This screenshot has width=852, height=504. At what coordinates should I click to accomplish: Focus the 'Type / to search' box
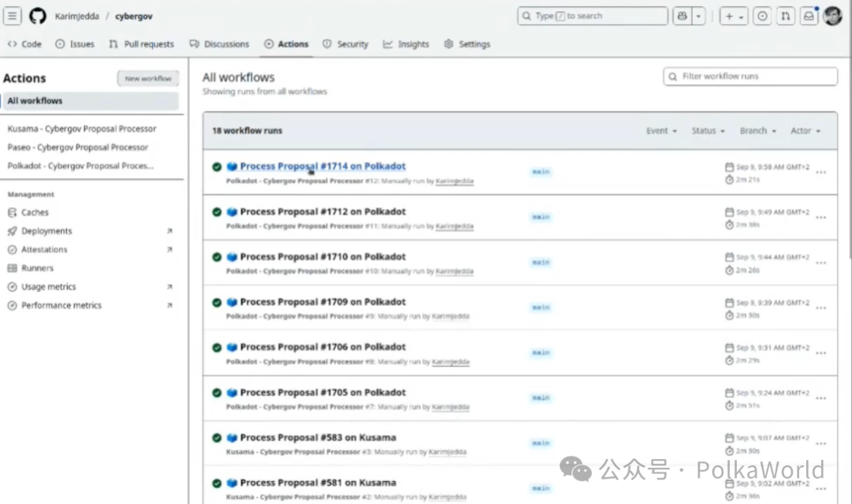(x=592, y=16)
